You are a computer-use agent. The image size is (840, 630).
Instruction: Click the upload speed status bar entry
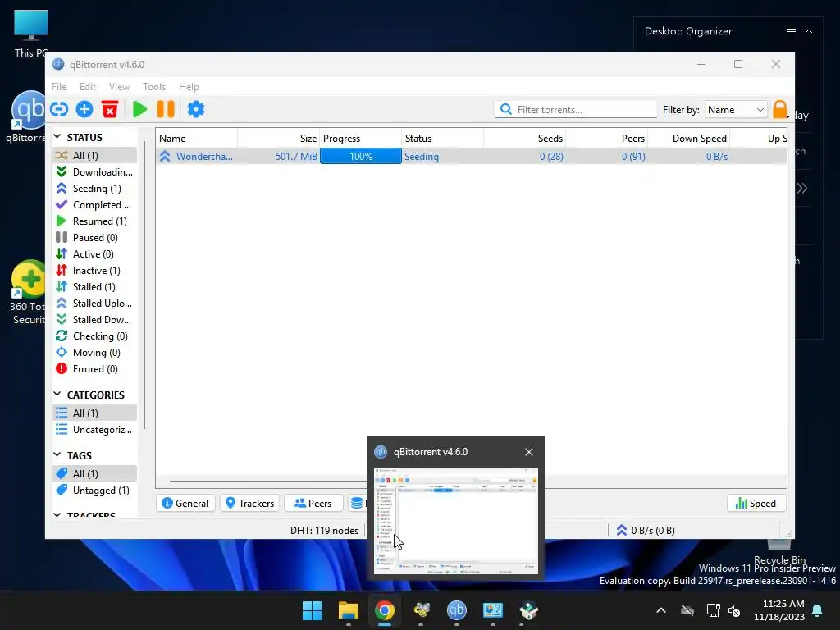(x=646, y=531)
